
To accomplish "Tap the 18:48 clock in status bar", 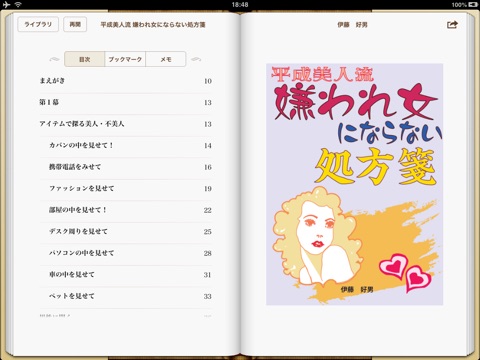I will coord(240,5).
